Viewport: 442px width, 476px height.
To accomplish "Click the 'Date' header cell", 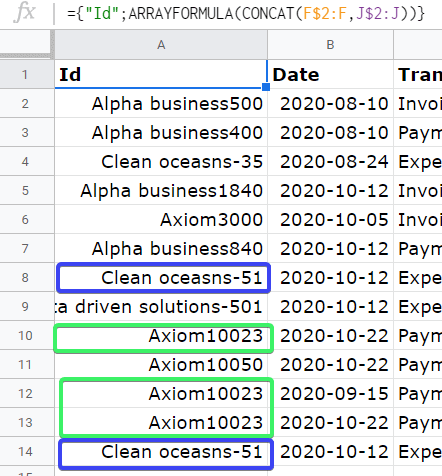I will tap(330, 74).
